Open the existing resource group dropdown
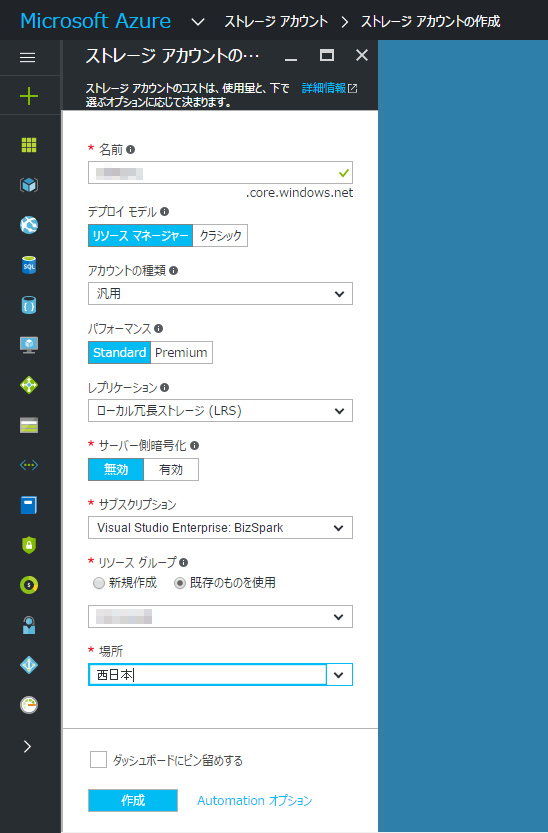The width and height of the screenshot is (548, 833). 220,617
